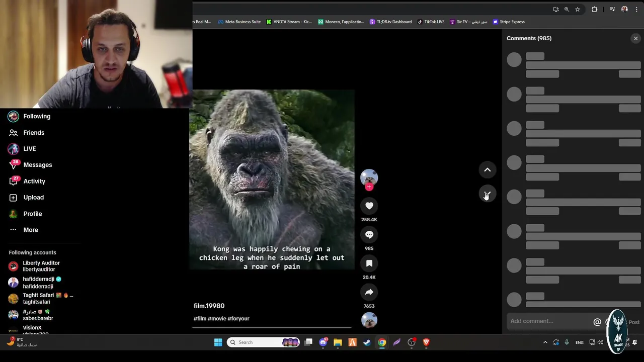This screenshot has height=362, width=644.
Task: Open media controls icon in Chrome toolbar
Action: [612, 9]
